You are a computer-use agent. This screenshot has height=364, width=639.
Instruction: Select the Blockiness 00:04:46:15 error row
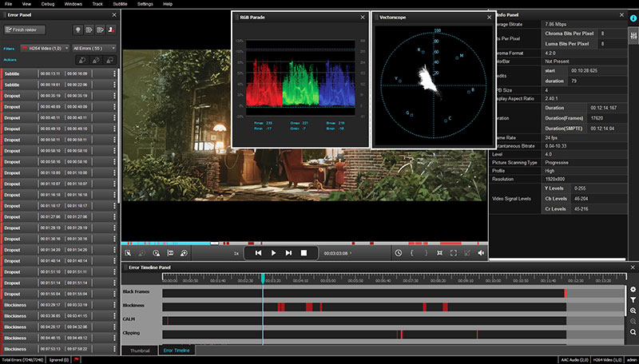pyautogui.click(x=59, y=338)
